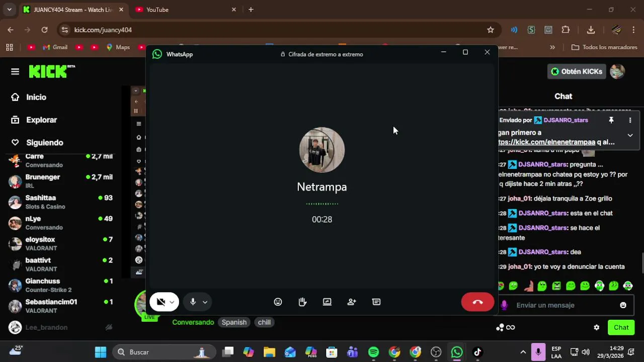This screenshot has width=644, height=362.
Task: Open Brunenger's channel in following list
Action: point(61,181)
